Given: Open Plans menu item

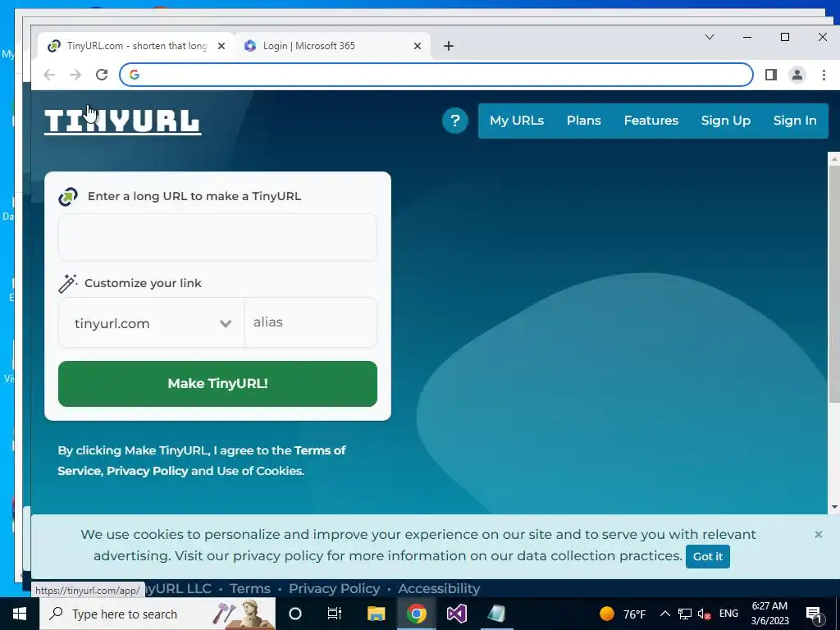Looking at the screenshot, I should 583,121.
